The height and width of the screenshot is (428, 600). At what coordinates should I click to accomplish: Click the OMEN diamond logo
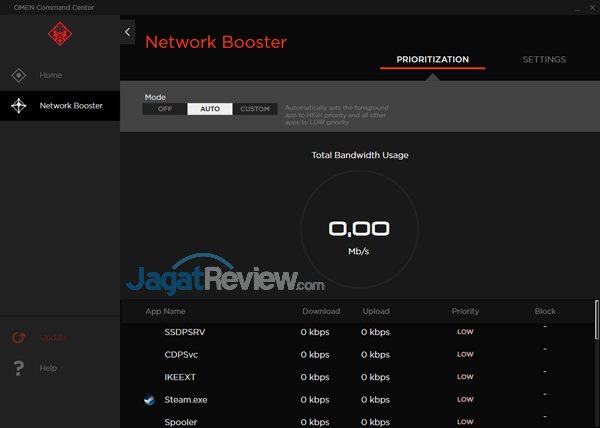(x=59, y=34)
